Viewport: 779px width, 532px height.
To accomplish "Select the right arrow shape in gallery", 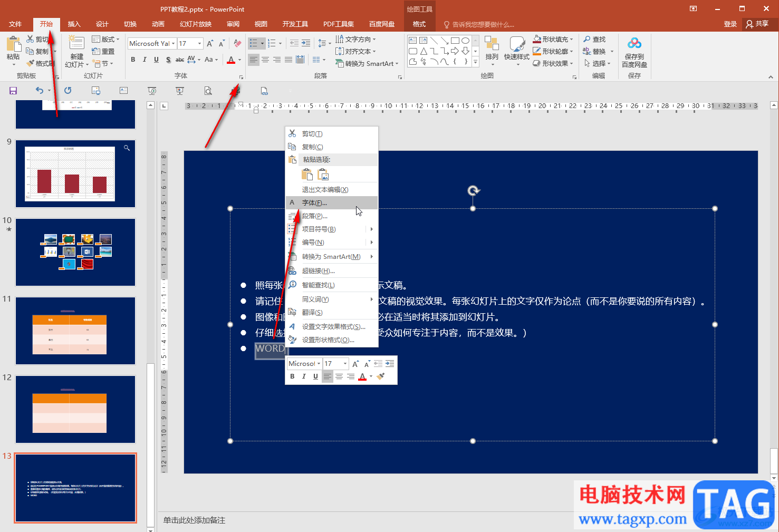I will click(x=455, y=51).
